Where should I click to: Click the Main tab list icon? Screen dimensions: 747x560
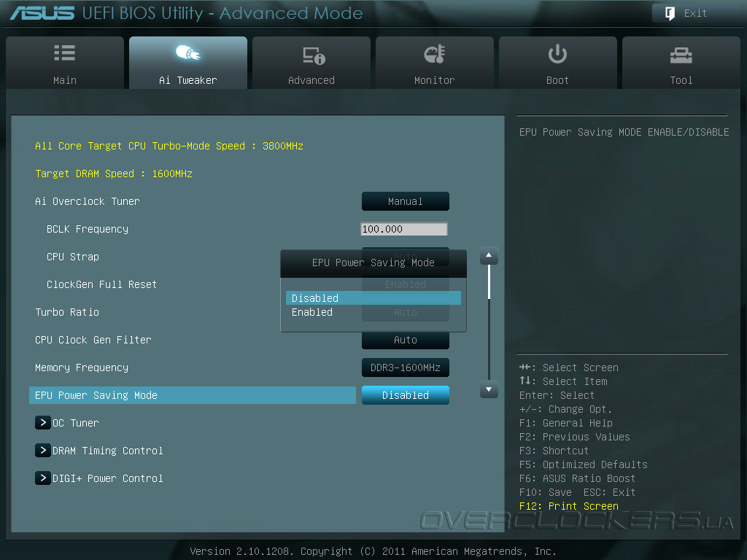coord(65,52)
